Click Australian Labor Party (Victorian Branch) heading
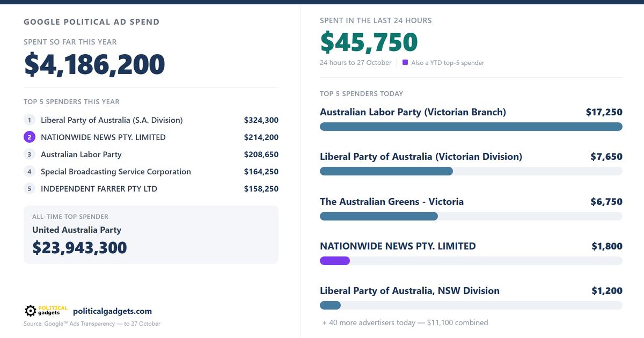644x338 pixels. pyautogui.click(x=413, y=112)
